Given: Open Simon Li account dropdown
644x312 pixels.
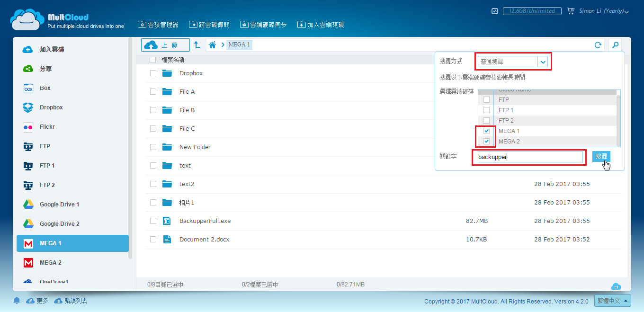Looking at the screenshot, I should click(x=604, y=11).
